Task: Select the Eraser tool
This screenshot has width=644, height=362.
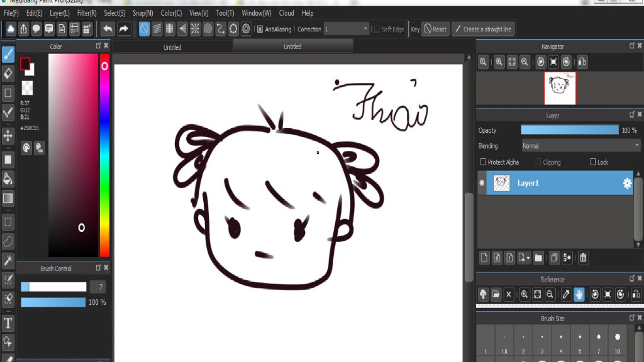Action: (x=8, y=74)
